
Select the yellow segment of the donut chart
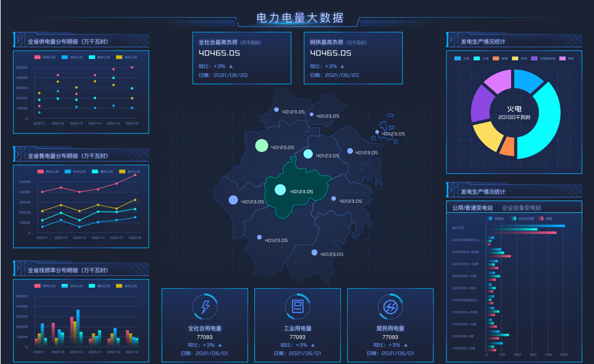(486, 136)
